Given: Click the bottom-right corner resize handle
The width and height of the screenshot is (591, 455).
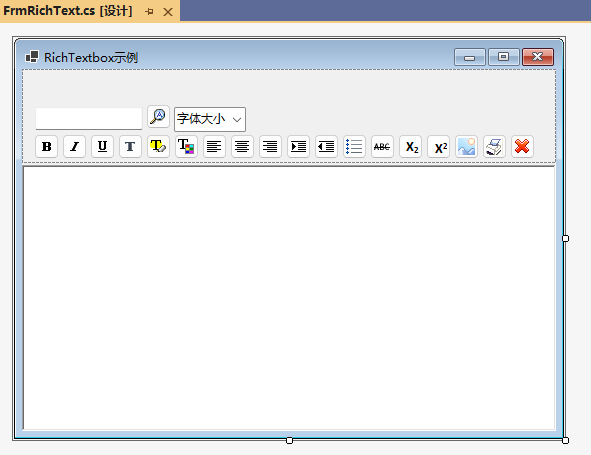Looking at the screenshot, I should click(565, 440).
